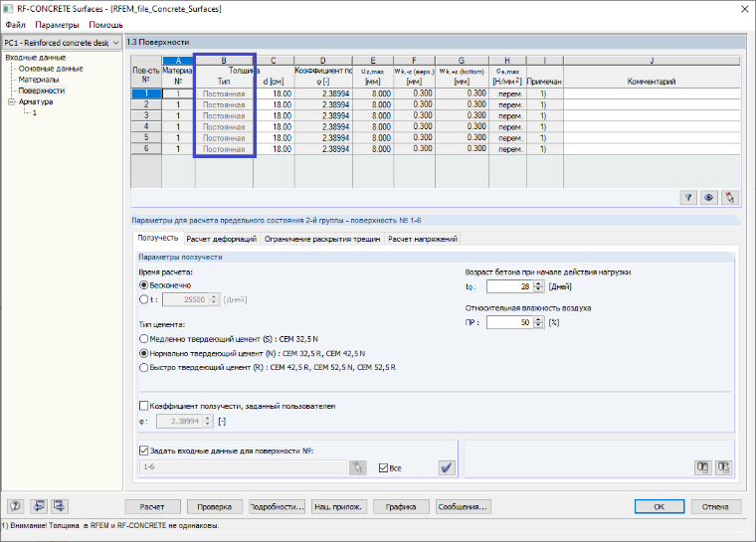Toggle the Все checkbox
This screenshot has height=542, width=756.
[383, 467]
